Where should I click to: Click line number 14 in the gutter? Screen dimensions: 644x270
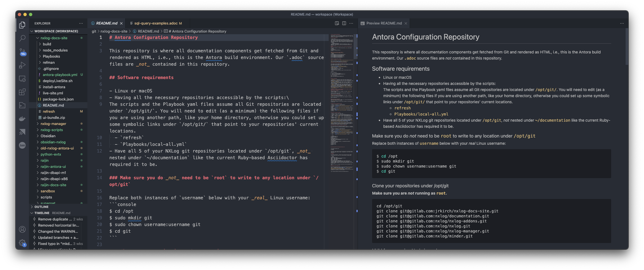coord(99,178)
